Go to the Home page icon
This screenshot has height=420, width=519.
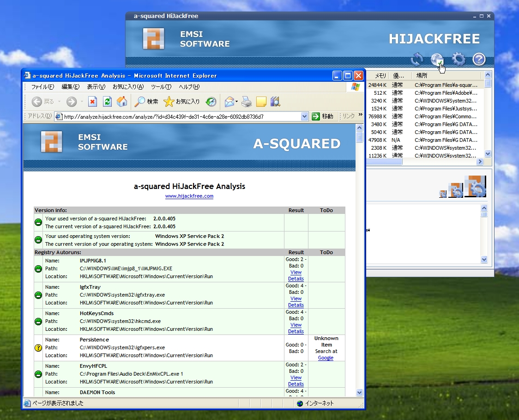click(x=122, y=102)
